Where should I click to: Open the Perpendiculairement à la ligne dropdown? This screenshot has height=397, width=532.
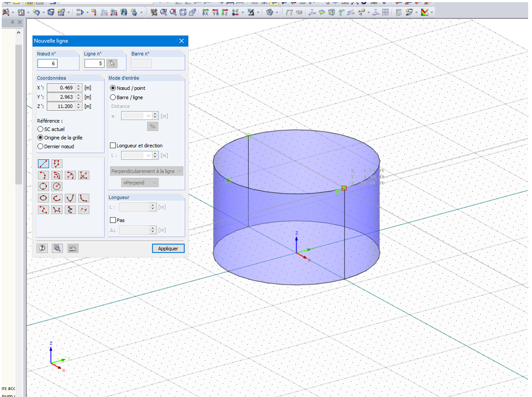point(146,171)
